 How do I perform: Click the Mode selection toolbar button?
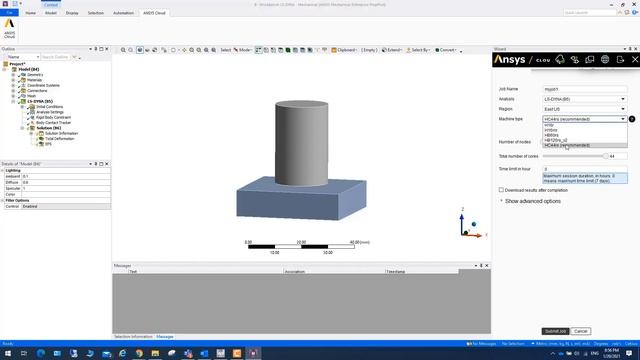(x=242, y=50)
